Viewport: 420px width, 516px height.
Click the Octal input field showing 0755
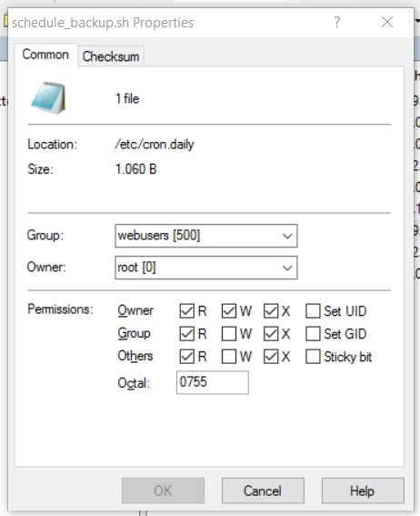coord(213,382)
